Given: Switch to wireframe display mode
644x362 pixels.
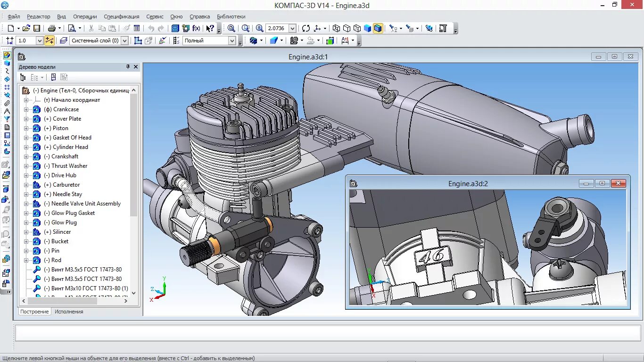Looking at the screenshot, I should [337, 28].
